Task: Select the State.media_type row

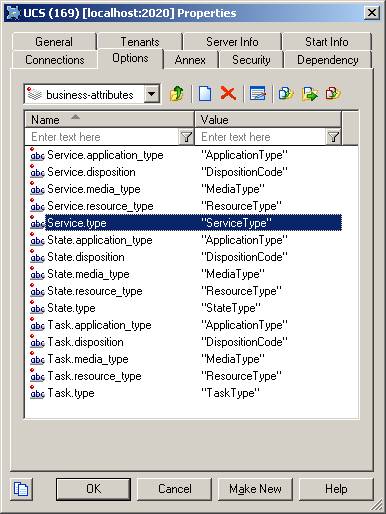Action: coord(186,274)
